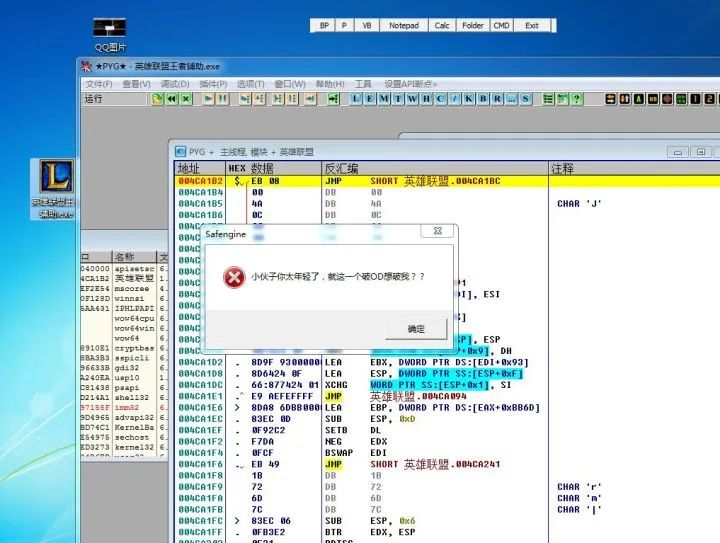720x543 pixels.
Task: Click the 反汇编 column header
Action: [x=435, y=168]
